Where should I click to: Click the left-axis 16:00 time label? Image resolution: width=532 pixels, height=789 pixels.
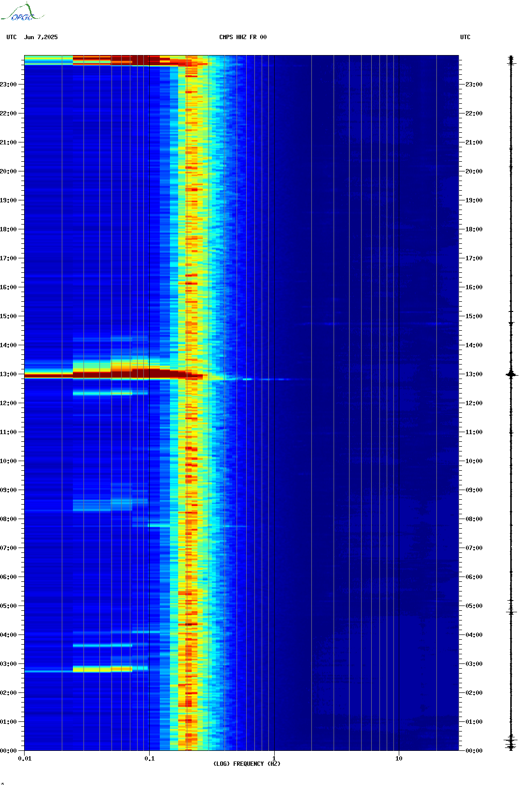[8, 287]
